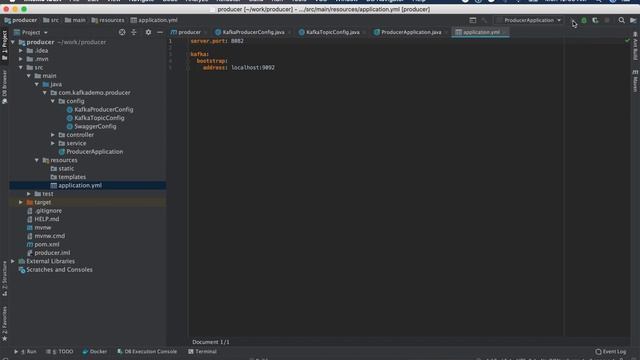Collapse the java folder arrow
Screen dimensions: 640x360
click(x=37, y=84)
